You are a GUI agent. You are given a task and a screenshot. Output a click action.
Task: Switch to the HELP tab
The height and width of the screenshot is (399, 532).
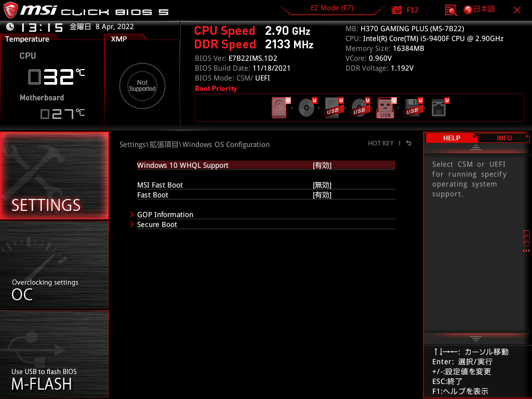(x=451, y=138)
